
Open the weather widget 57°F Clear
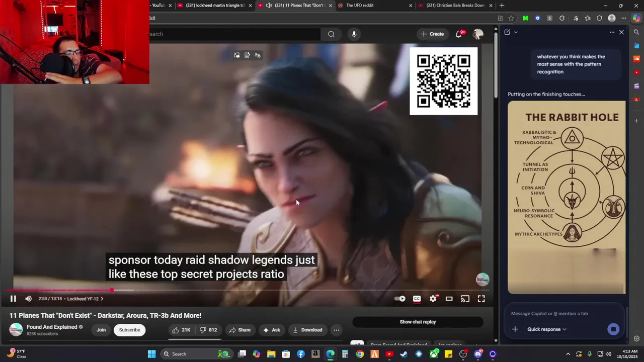(16, 354)
